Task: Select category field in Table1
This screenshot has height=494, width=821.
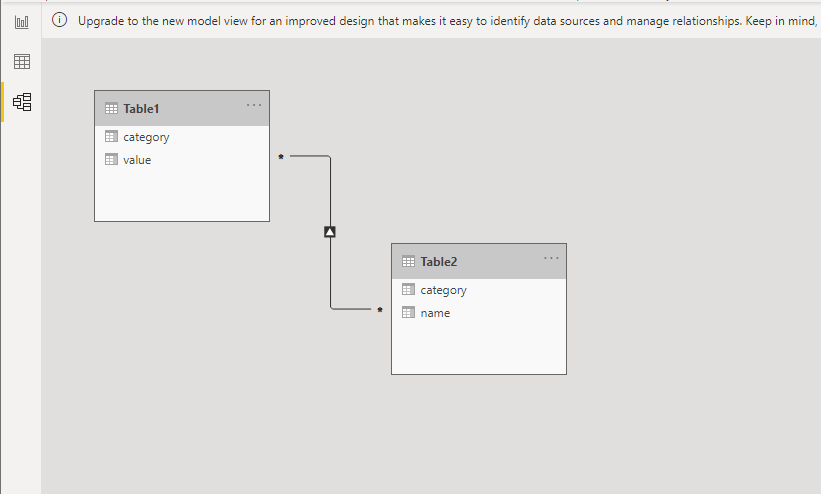Action: click(x=182, y=137)
